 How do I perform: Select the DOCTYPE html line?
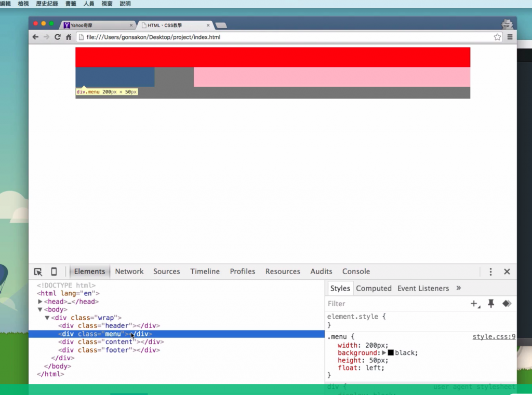pos(66,285)
